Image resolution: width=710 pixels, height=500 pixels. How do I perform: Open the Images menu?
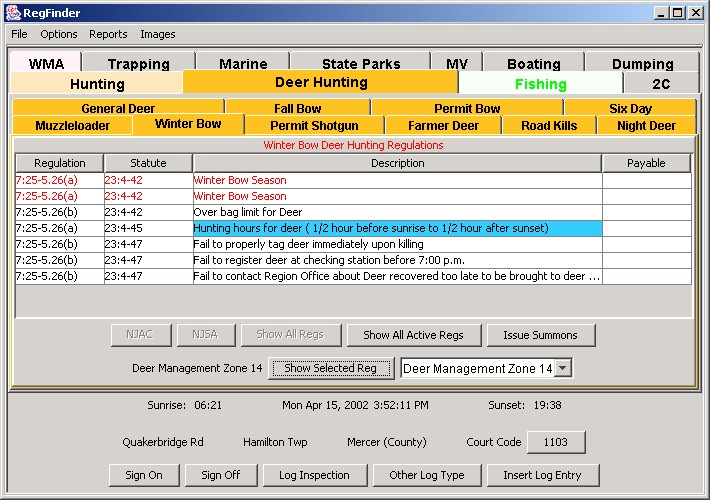pyautogui.click(x=158, y=34)
